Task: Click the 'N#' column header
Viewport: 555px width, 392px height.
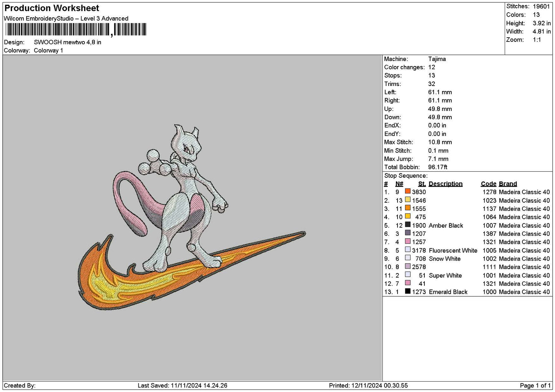Action: pyautogui.click(x=399, y=184)
